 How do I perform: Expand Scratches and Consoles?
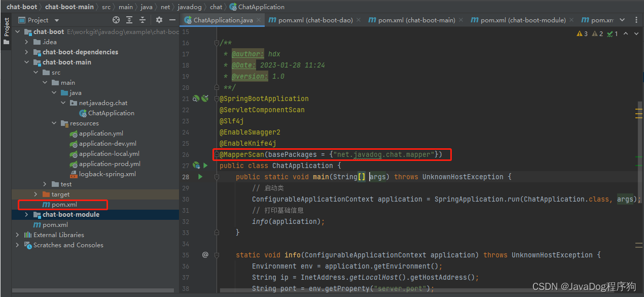(18, 245)
